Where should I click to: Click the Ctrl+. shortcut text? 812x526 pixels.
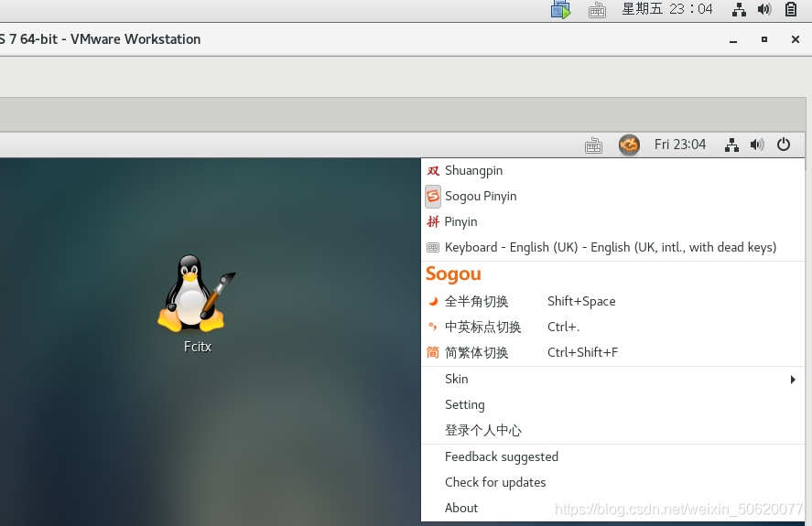563,327
